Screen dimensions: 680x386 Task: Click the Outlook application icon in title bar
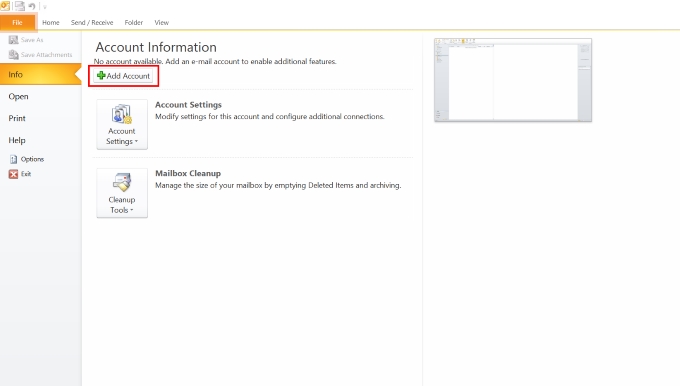click(x=5, y=6)
